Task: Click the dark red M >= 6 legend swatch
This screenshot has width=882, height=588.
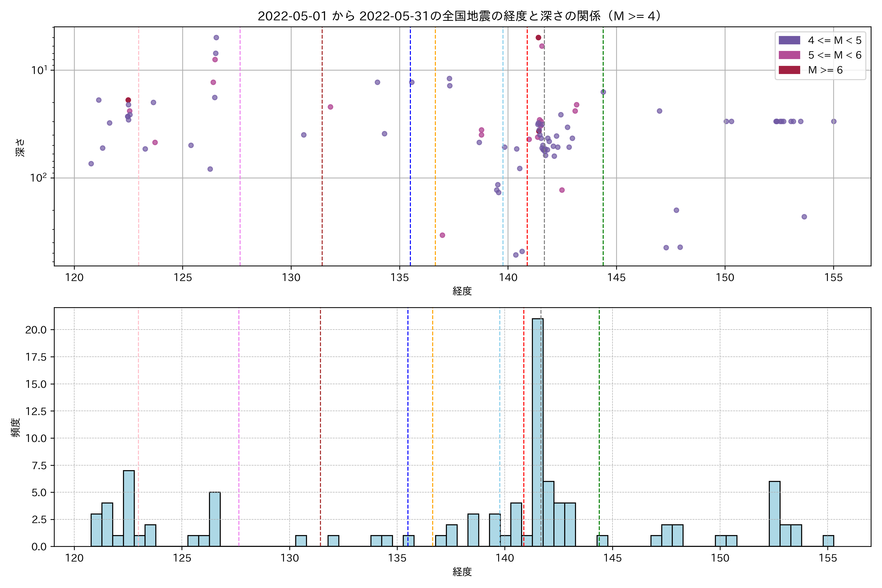Action: [789, 70]
